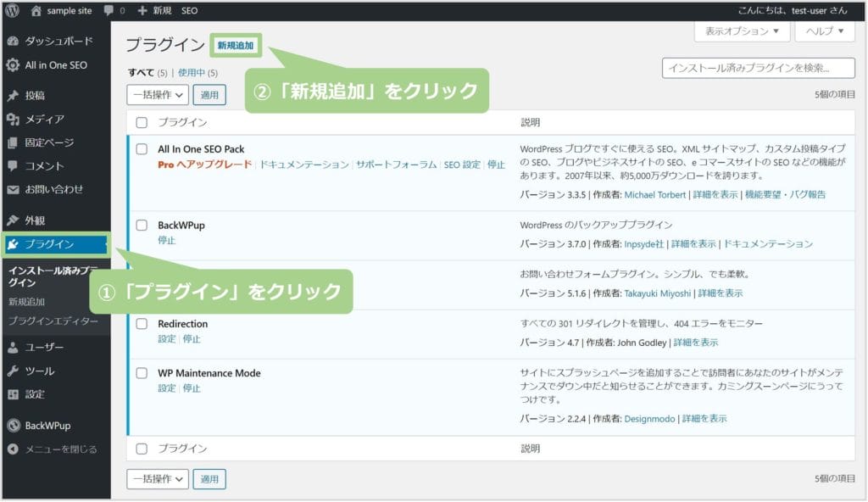Click the インストール済みプラグイン submenu item

click(53, 276)
